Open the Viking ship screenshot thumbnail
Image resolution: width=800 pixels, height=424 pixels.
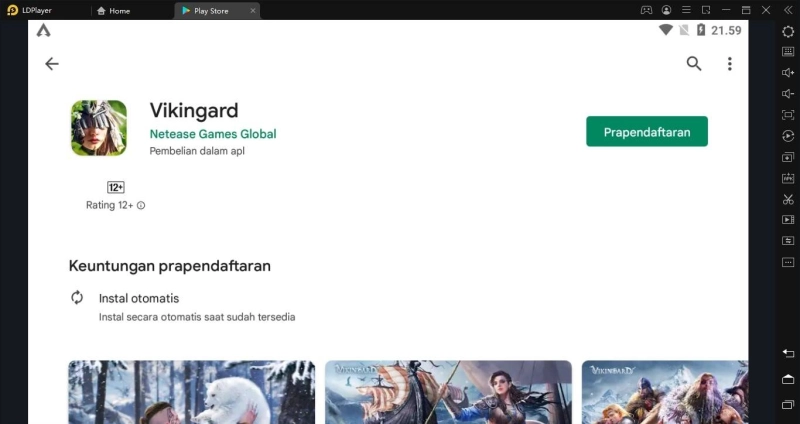click(x=448, y=392)
